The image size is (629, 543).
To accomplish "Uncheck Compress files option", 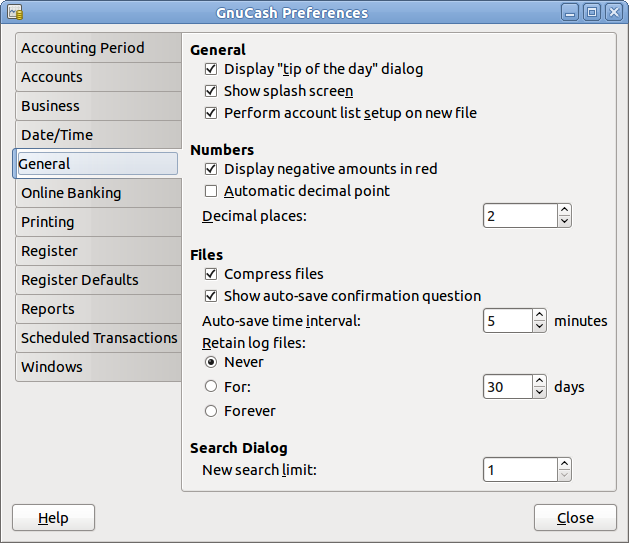I will tap(211, 274).
